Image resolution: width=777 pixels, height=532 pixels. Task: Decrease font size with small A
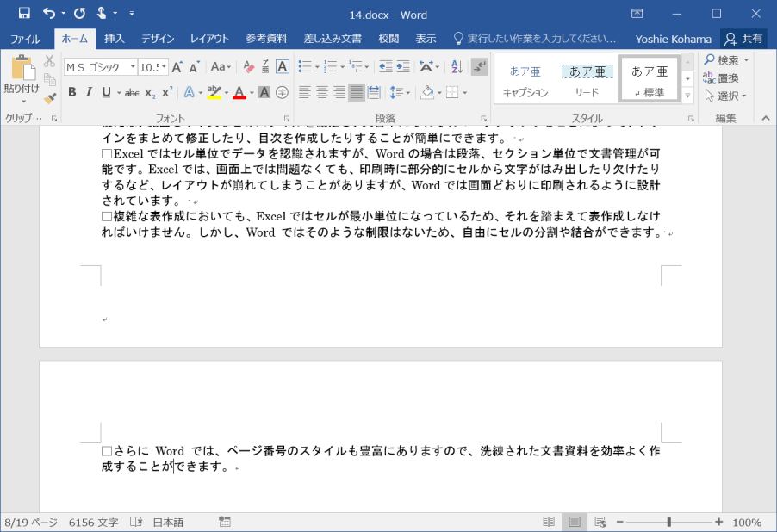click(195, 67)
